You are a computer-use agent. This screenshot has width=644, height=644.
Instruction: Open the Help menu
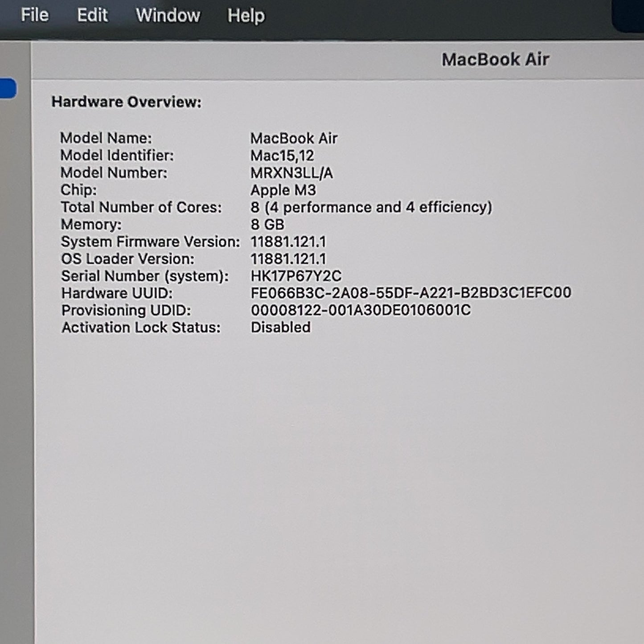[246, 16]
